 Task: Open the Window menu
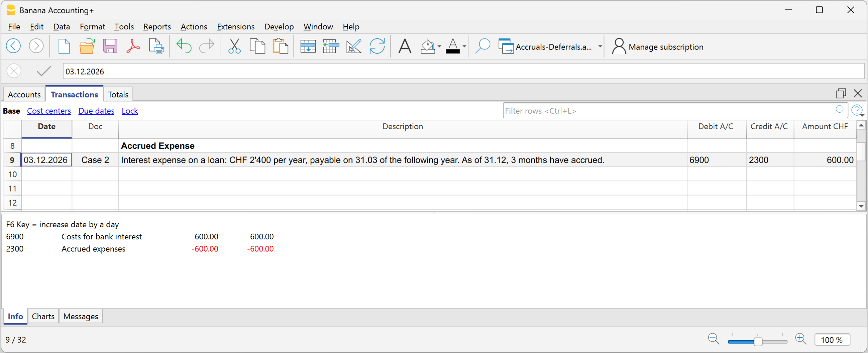click(x=318, y=27)
